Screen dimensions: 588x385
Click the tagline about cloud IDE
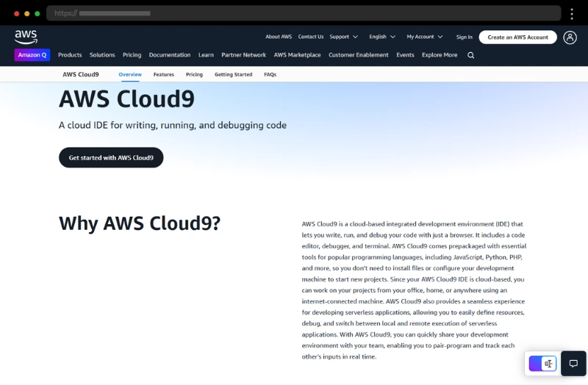(x=173, y=125)
